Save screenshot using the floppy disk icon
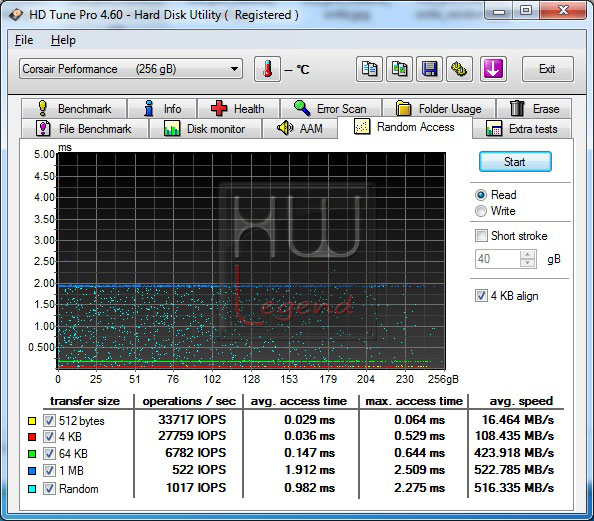The height and width of the screenshot is (521, 594). 429,69
